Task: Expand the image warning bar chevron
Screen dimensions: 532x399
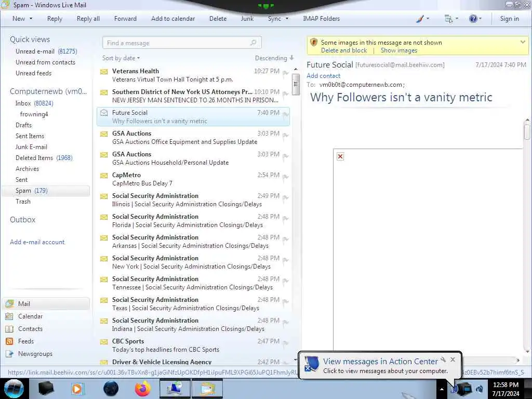Action: tap(523, 42)
